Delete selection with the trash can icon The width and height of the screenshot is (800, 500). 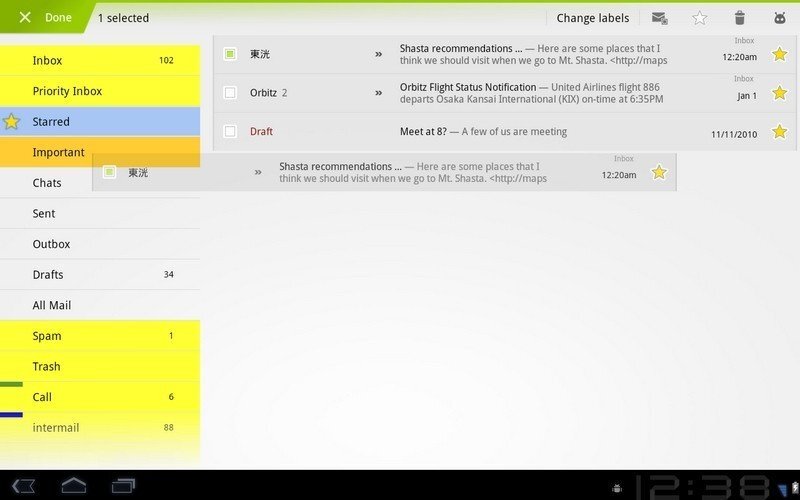(740, 18)
